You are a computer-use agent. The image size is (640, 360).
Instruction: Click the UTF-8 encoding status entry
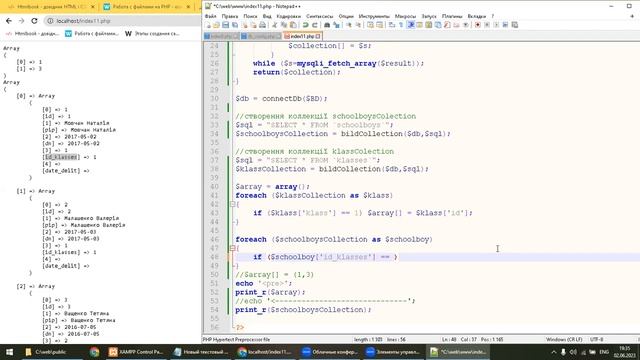[596, 339]
